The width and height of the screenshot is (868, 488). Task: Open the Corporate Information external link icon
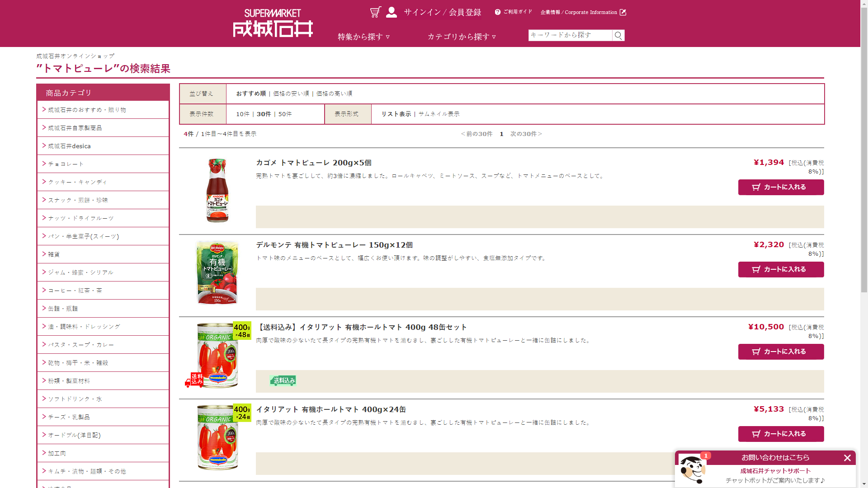click(623, 12)
